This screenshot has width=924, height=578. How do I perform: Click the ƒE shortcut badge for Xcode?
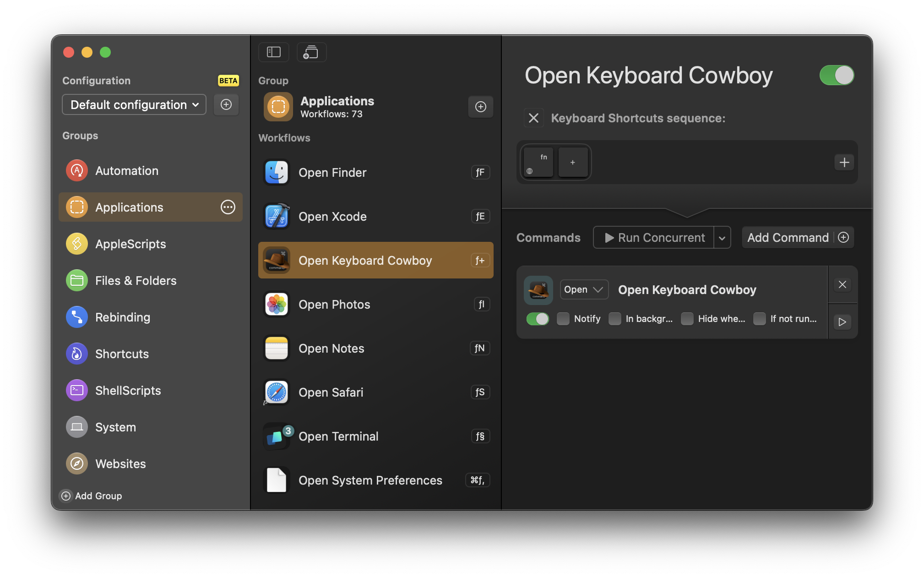click(480, 216)
